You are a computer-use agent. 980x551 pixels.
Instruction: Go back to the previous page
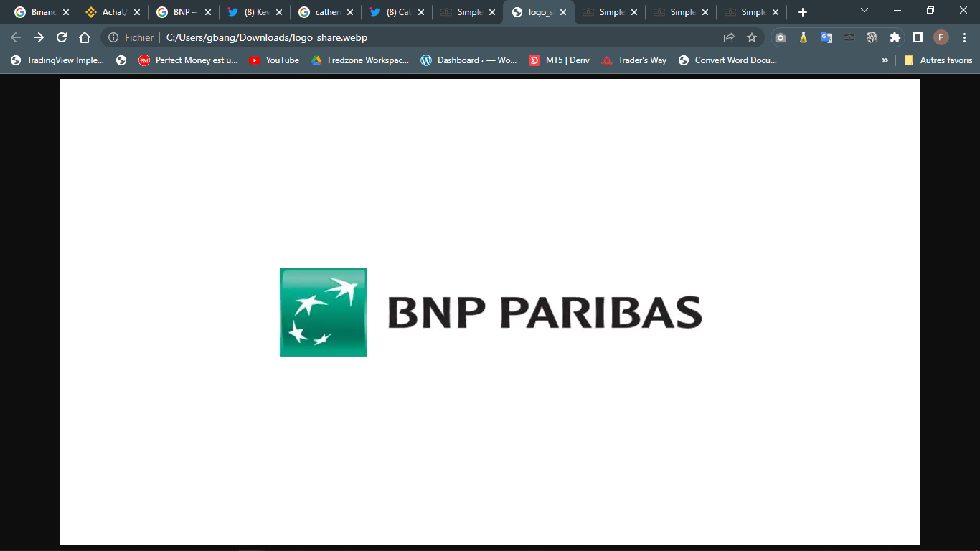pos(16,37)
